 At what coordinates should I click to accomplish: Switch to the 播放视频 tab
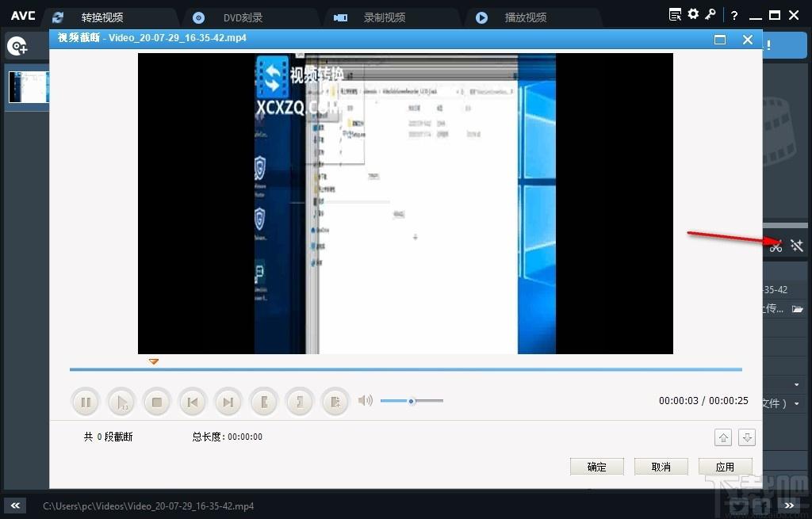526,17
